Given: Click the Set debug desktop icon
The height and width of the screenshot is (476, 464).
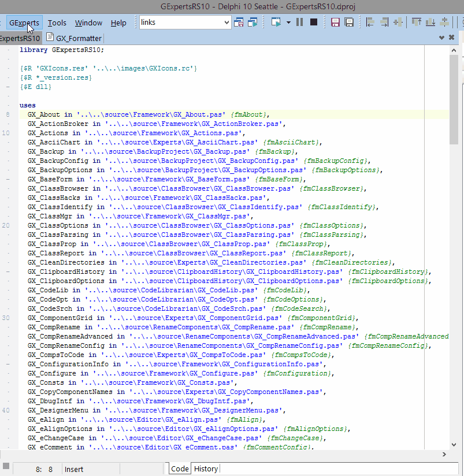Looking at the screenshot, I should tap(253, 23).
